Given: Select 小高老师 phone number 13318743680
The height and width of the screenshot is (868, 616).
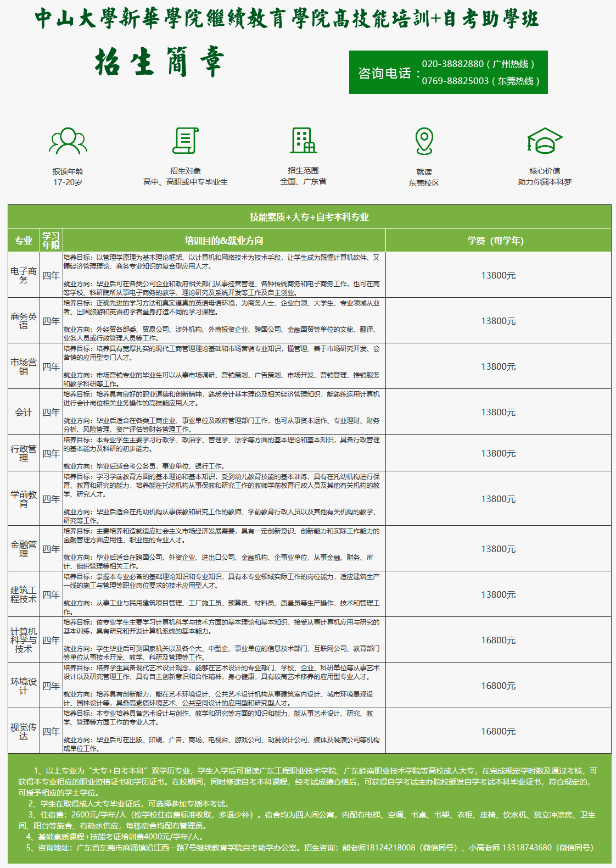Looking at the screenshot, I should pos(527,848).
